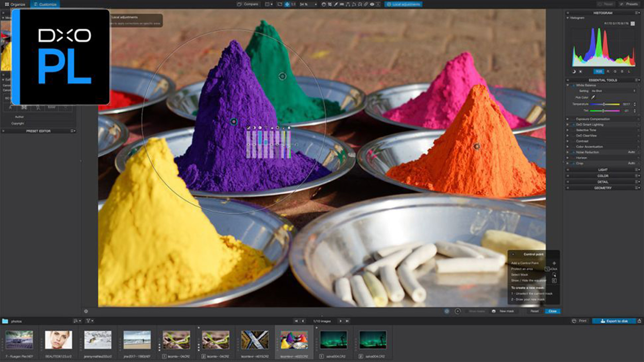
Task: Click the fit-to-screen icon in toolbar
Action: pyautogui.click(x=280, y=4)
